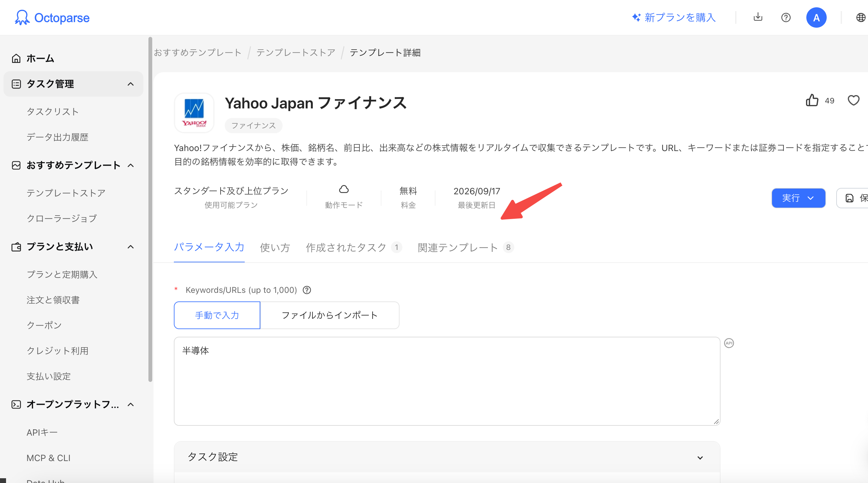Open MCP & CLI in sidebar
Viewport: 868px width, 483px height.
coord(49,458)
